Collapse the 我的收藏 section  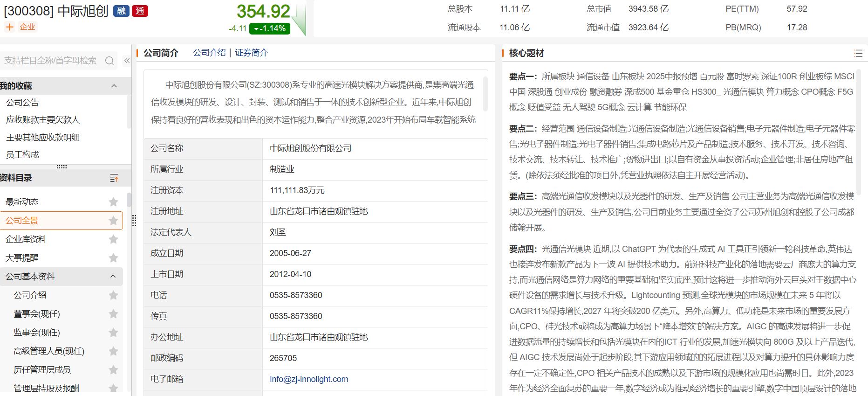click(x=114, y=86)
